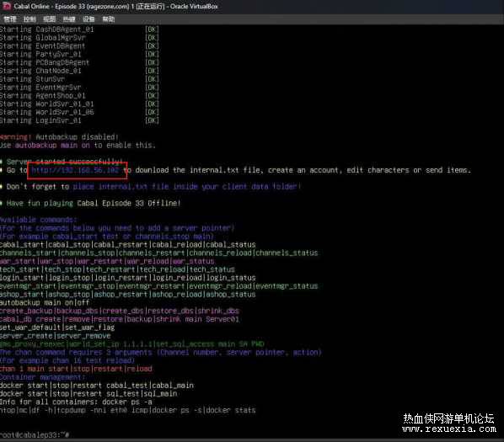Click the htop|mc|df -h|tcpdump command line
The width and height of the screenshot is (504, 442).
[127, 411]
